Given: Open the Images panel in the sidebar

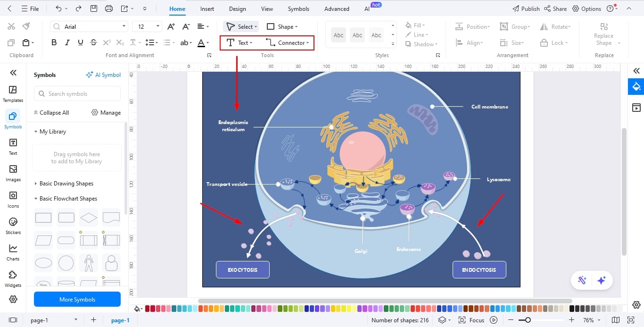Looking at the screenshot, I should 13,172.
